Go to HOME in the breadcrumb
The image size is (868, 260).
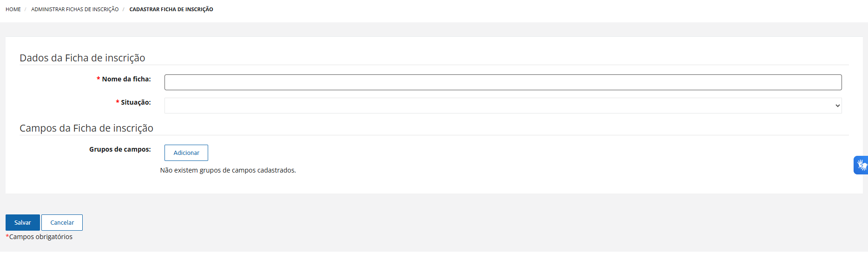(x=13, y=9)
